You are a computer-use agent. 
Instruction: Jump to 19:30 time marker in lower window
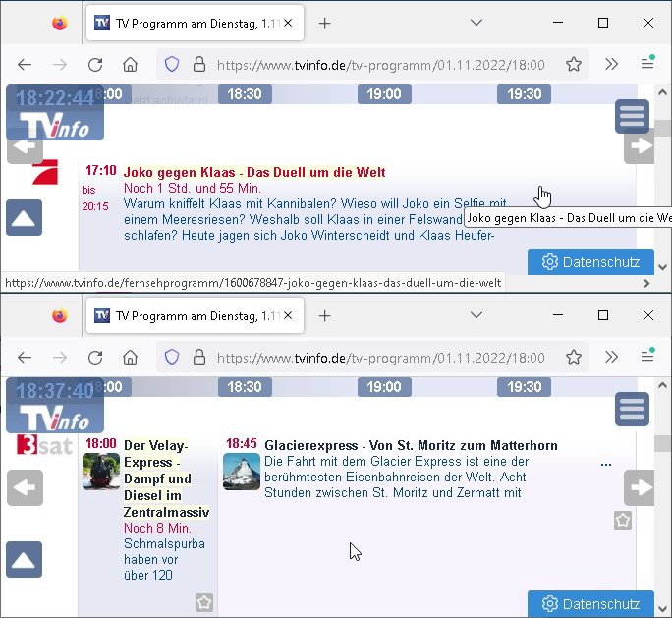(x=525, y=386)
